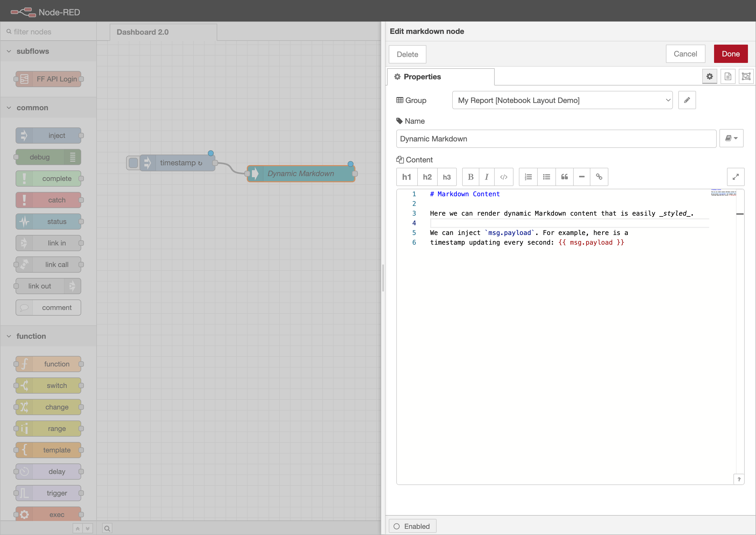Switch to the Dashboard 2.0 flow tab
This screenshot has height=535, width=756.
click(x=142, y=32)
